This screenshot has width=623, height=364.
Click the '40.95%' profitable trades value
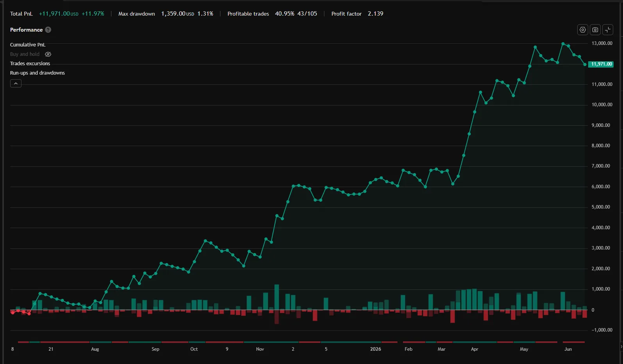(x=285, y=14)
